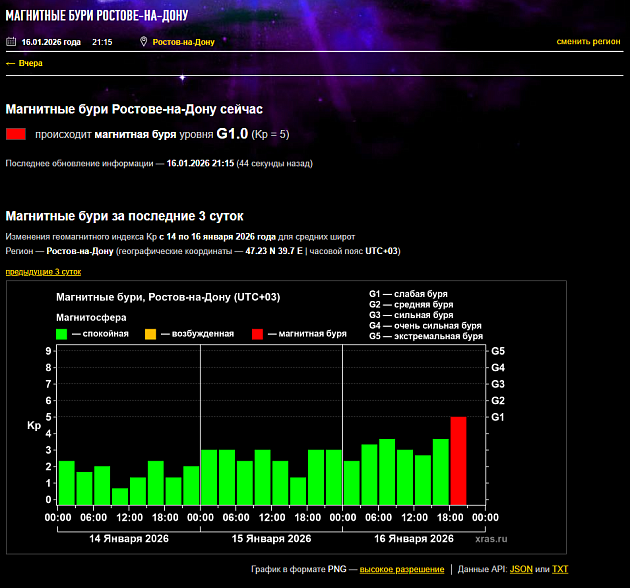Open the JSON API data link
Viewport: 630px width, 588px height.
tap(521, 569)
